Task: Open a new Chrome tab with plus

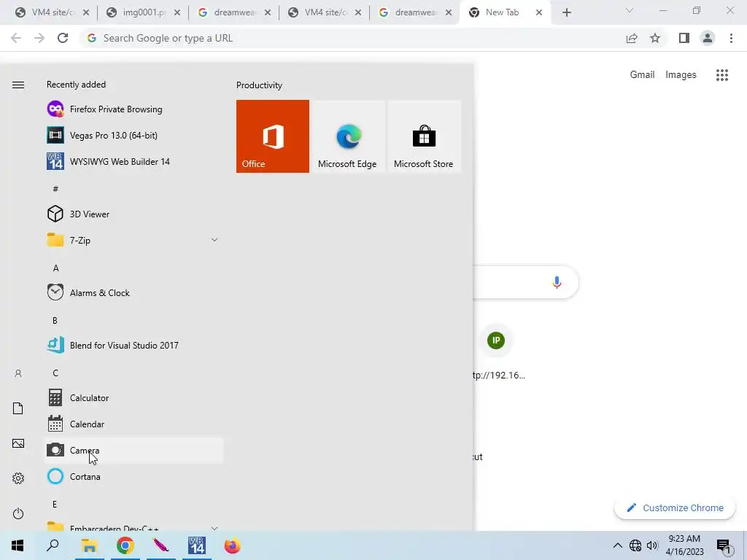Action: 566,13
